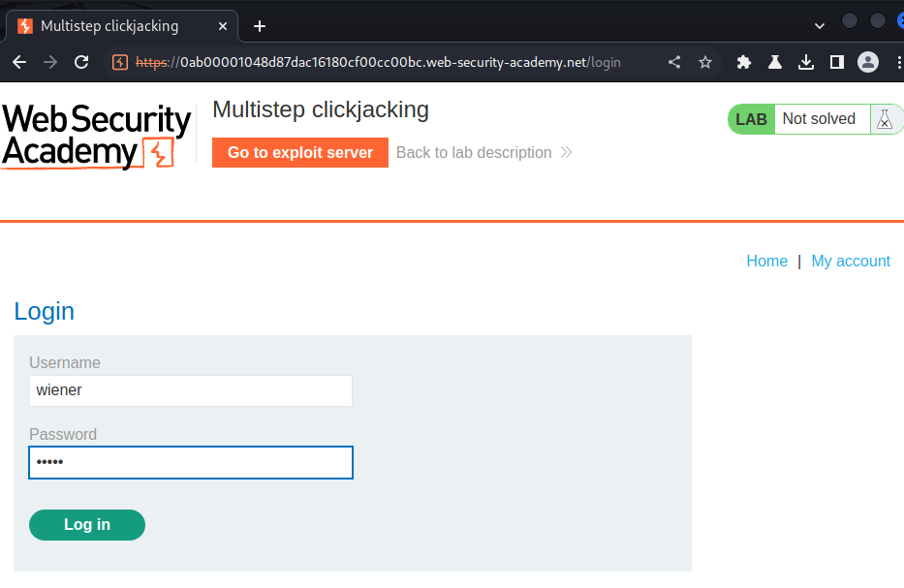
Task: Toggle the browser side panel
Action: 836,62
